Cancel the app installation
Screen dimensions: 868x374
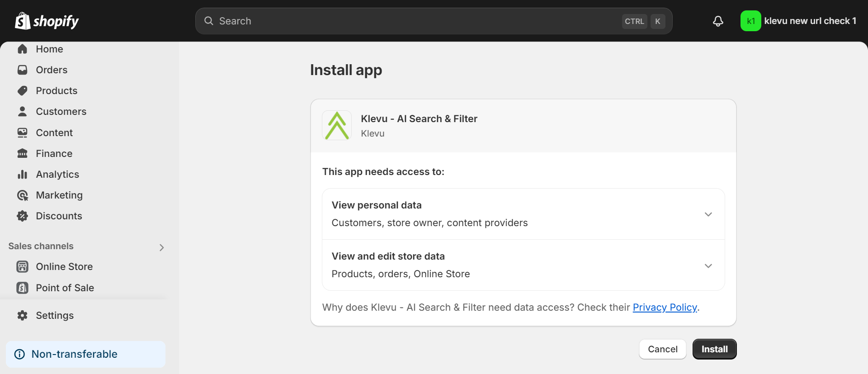point(663,349)
